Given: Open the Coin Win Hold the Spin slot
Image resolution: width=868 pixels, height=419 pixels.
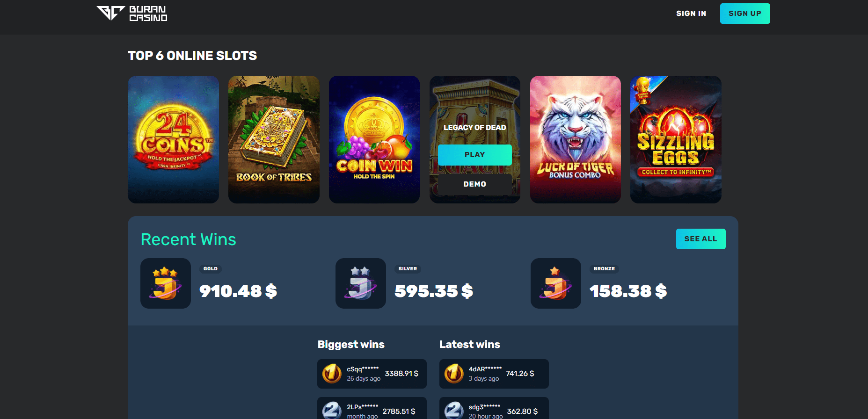Looking at the screenshot, I should (x=374, y=139).
